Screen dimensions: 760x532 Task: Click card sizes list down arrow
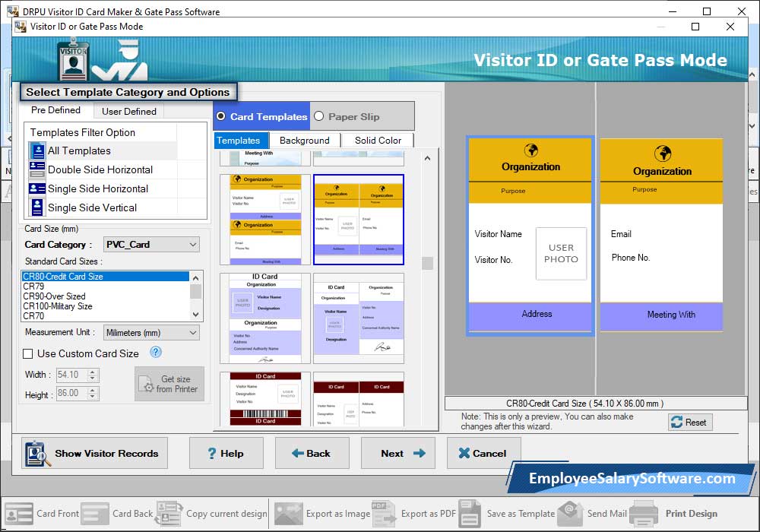pos(196,315)
